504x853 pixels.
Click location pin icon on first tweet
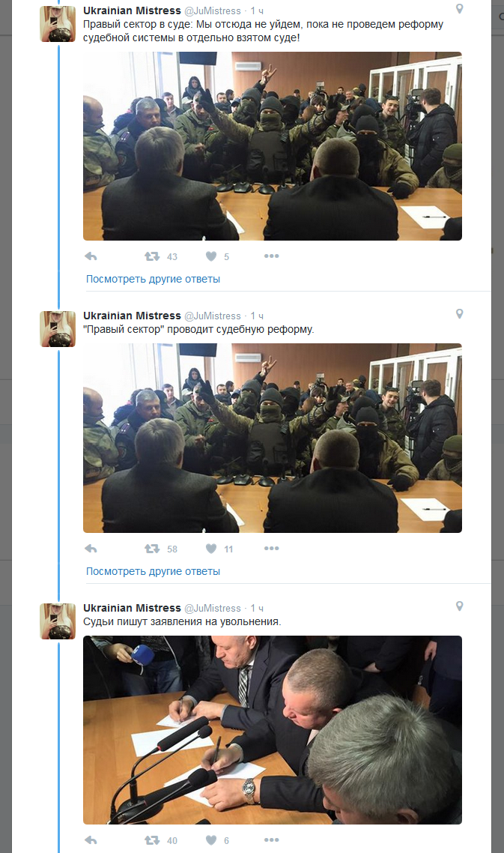click(x=459, y=9)
